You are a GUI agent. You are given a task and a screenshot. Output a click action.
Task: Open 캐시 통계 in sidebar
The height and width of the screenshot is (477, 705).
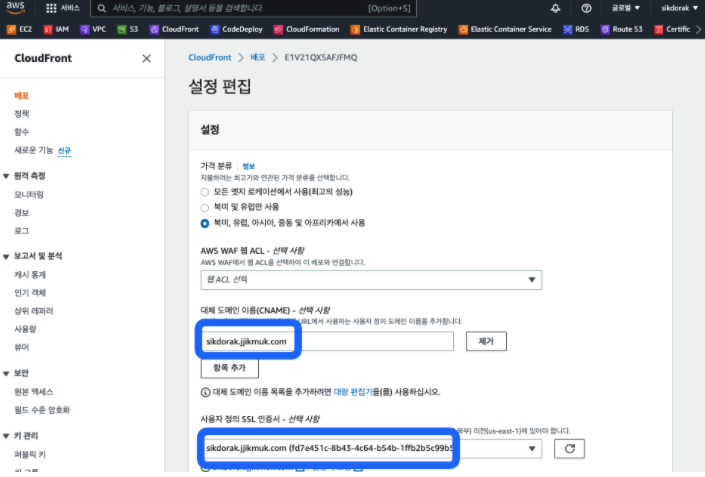tap(30, 275)
